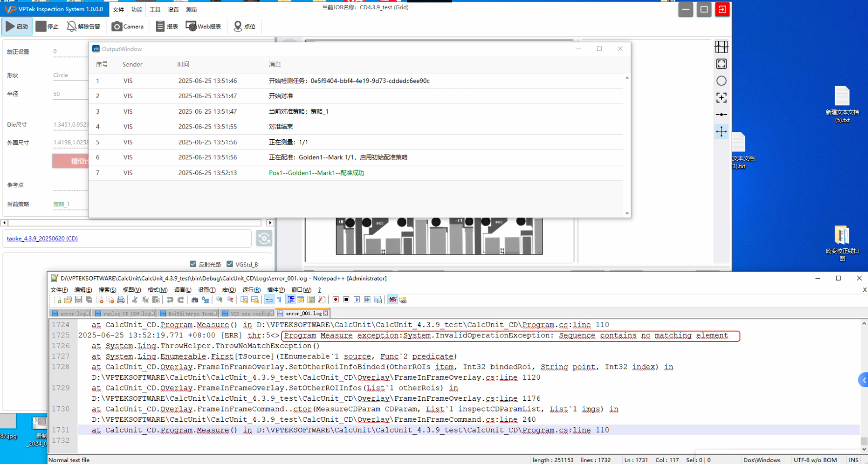Open the 文件 menu in VPTek

(x=118, y=9)
